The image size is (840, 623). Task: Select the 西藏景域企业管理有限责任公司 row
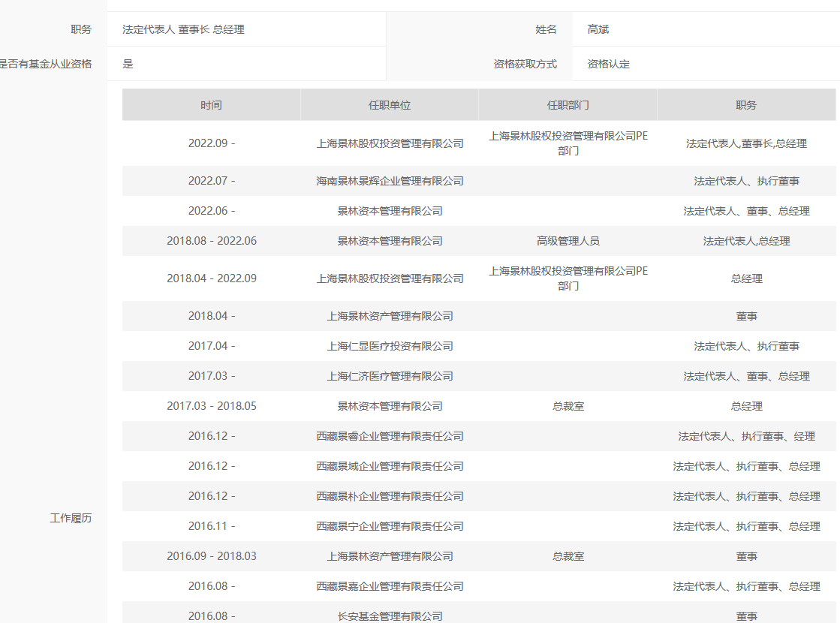pos(390,466)
